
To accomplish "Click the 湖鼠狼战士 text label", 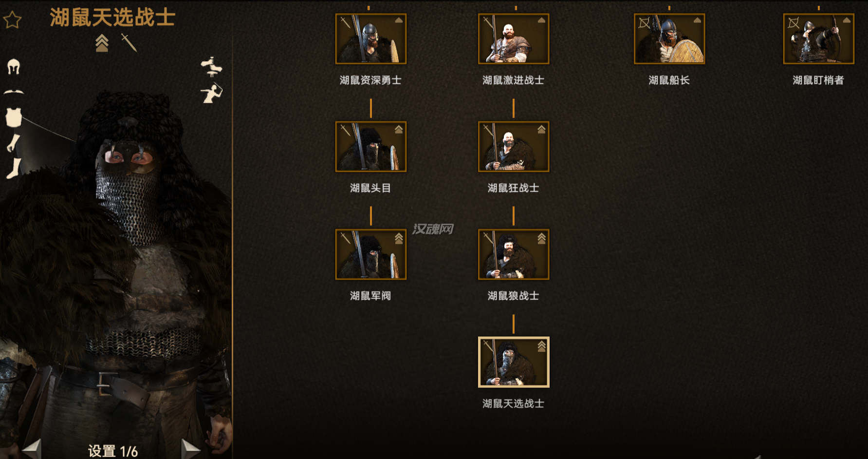I will coord(513,296).
